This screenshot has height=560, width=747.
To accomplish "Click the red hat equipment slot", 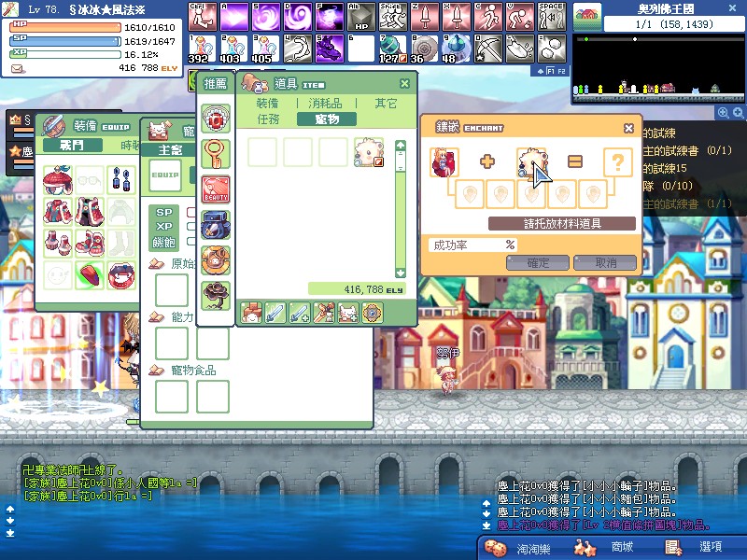I will click(x=58, y=180).
